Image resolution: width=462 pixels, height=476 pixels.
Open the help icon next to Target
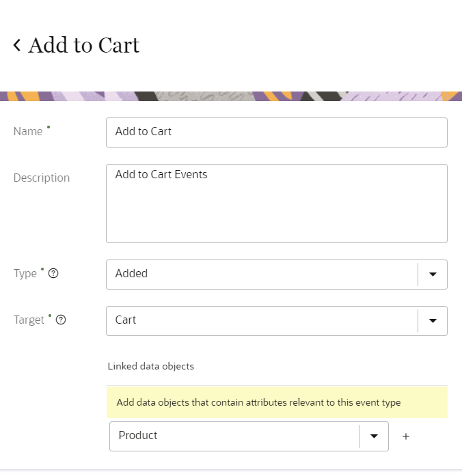coord(61,320)
